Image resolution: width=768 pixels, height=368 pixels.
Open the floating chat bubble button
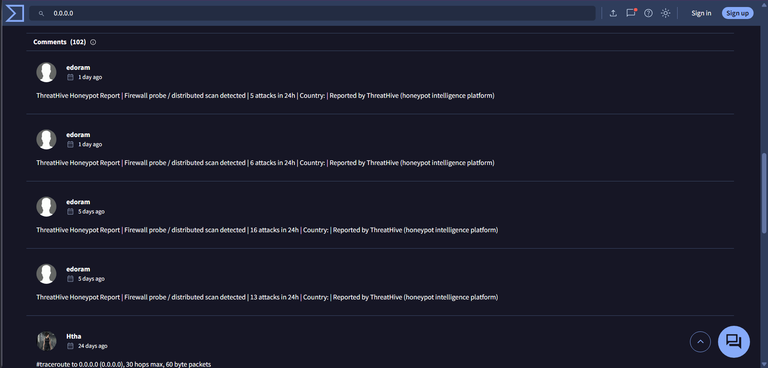tap(734, 342)
